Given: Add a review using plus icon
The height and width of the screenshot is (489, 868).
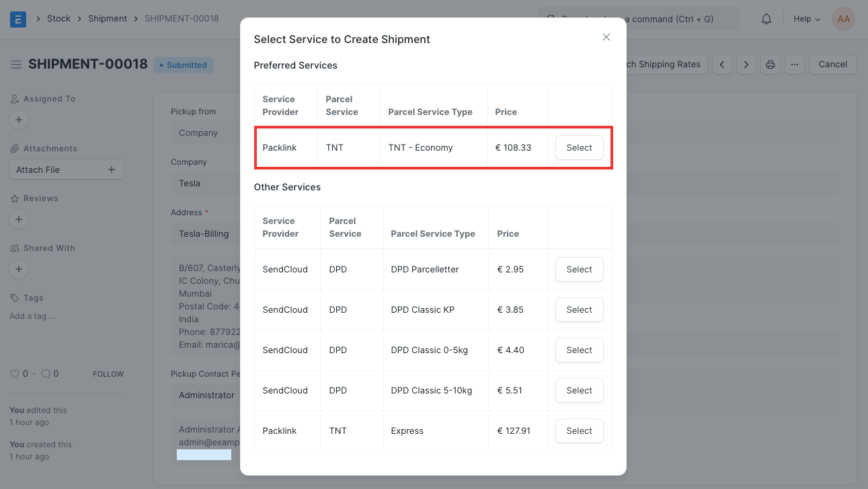Looking at the screenshot, I should tap(19, 219).
